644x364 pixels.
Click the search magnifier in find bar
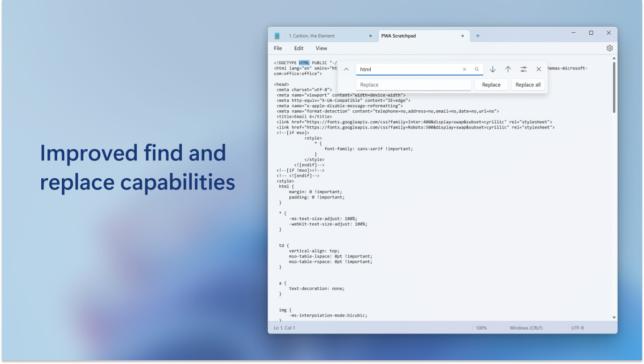point(477,69)
